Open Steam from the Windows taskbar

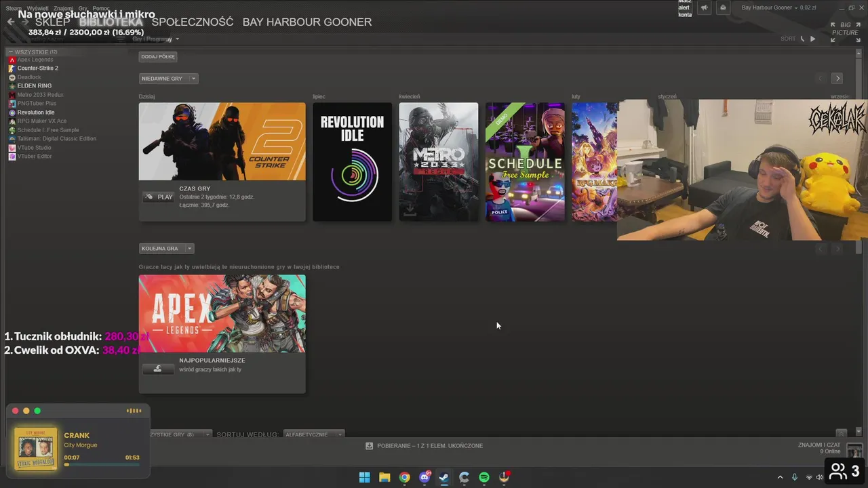(444, 477)
